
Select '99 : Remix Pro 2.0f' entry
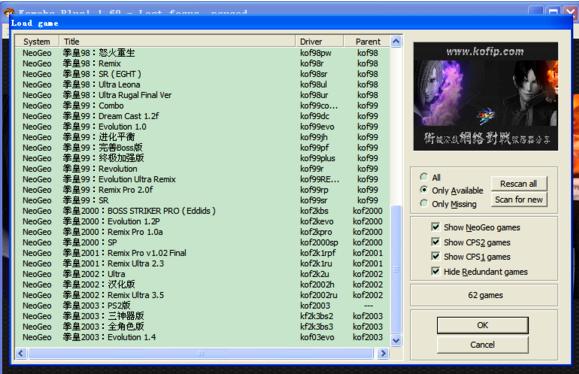click(x=202, y=190)
